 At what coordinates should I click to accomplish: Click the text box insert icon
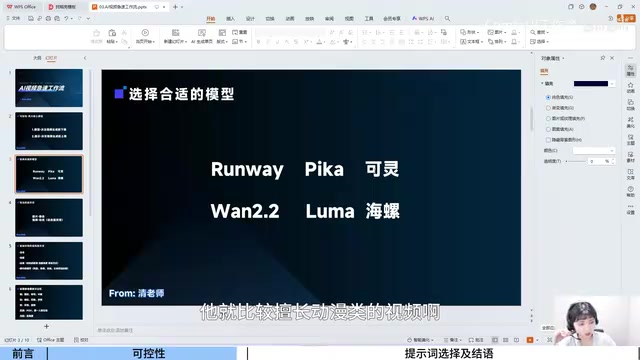pyautogui.click(x=463, y=41)
